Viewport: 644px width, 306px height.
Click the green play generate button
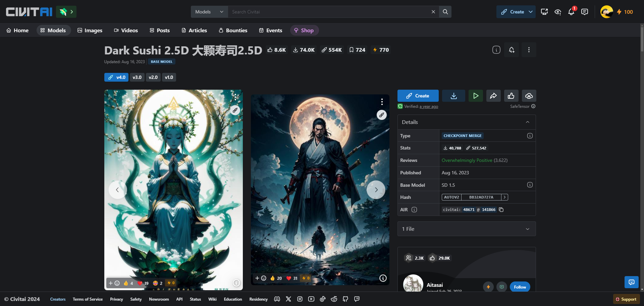476,96
